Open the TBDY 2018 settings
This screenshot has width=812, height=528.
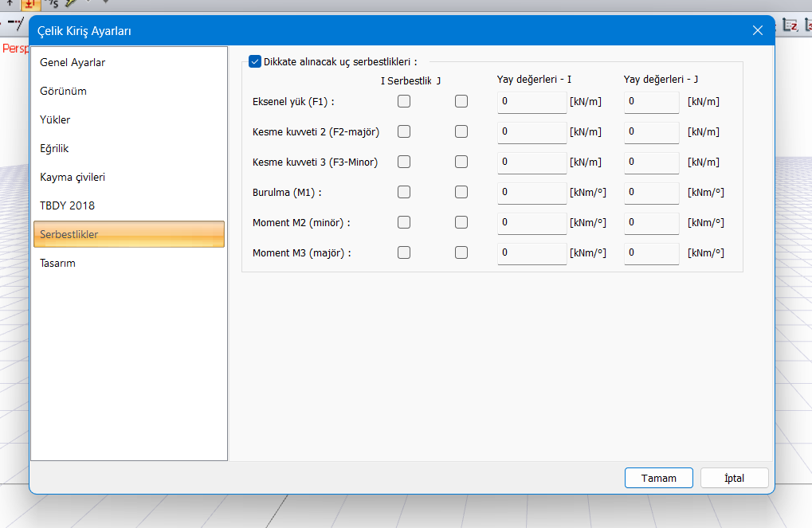tap(67, 205)
